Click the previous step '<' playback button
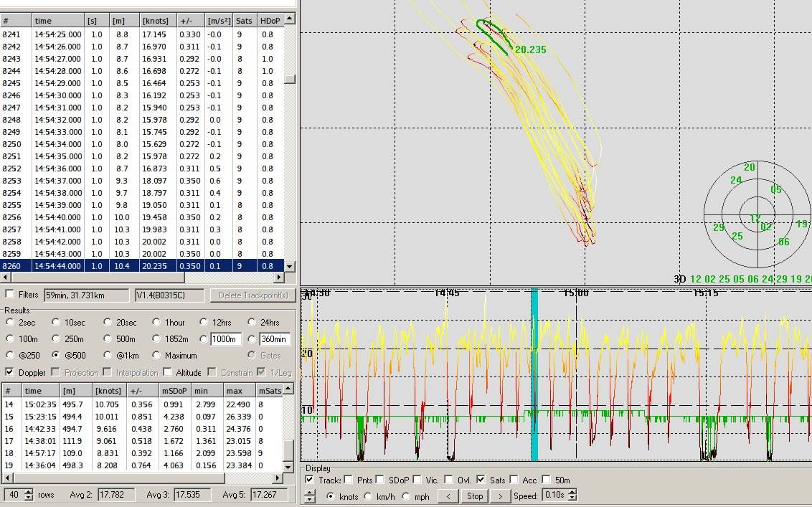812x507 pixels. (448, 496)
